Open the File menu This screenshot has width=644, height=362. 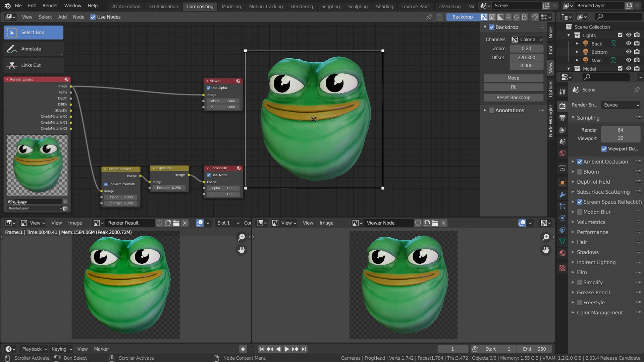point(18,6)
